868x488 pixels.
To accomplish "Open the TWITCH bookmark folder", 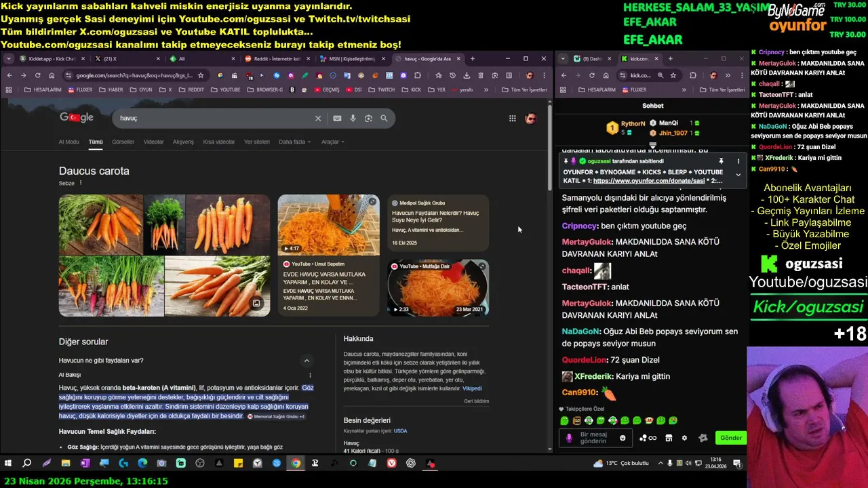I will click(x=381, y=89).
